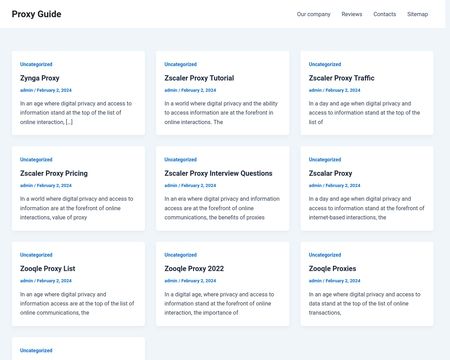Image resolution: width=450 pixels, height=360 pixels.
Task: Click Uncategorized above Zscaler Proxy Tutorial
Action: [180, 64]
